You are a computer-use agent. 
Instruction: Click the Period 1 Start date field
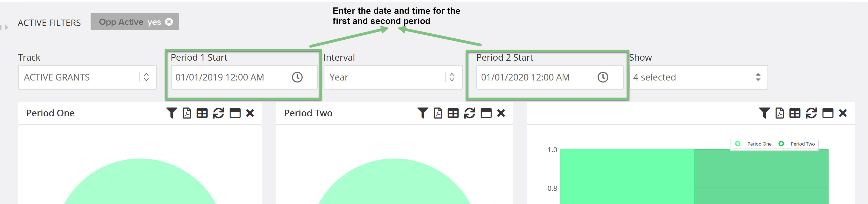coord(244,77)
